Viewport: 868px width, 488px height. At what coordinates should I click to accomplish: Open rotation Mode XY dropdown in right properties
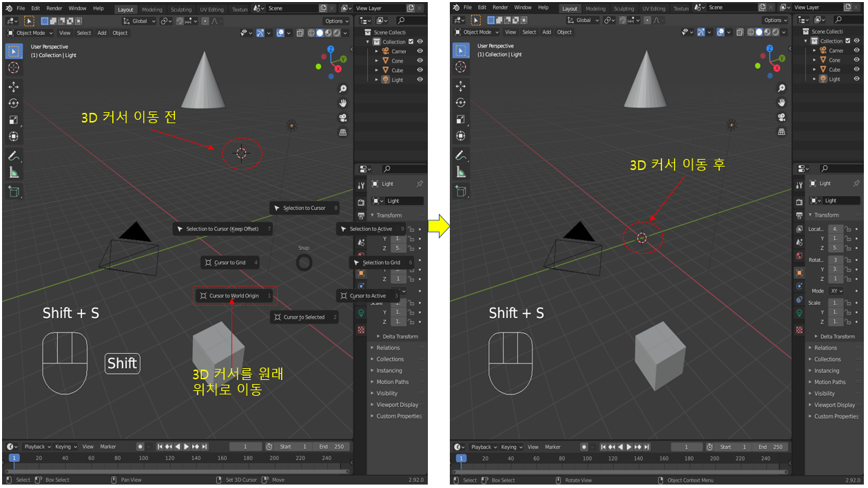click(837, 291)
